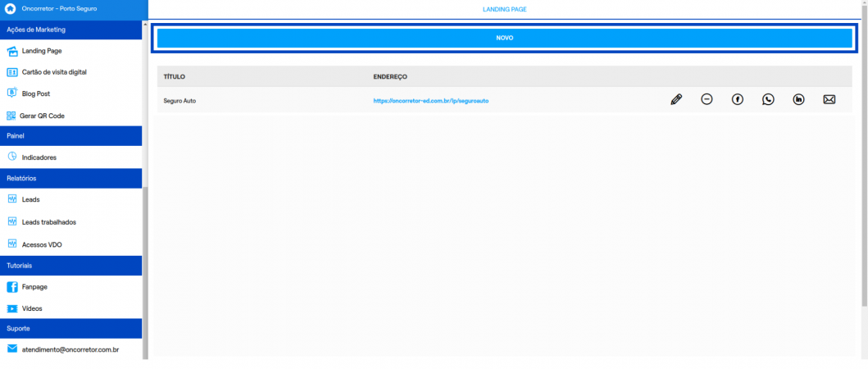The image size is (868, 369).
Task: Click the ENDEREÇO column header
Action: pyautogui.click(x=390, y=76)
